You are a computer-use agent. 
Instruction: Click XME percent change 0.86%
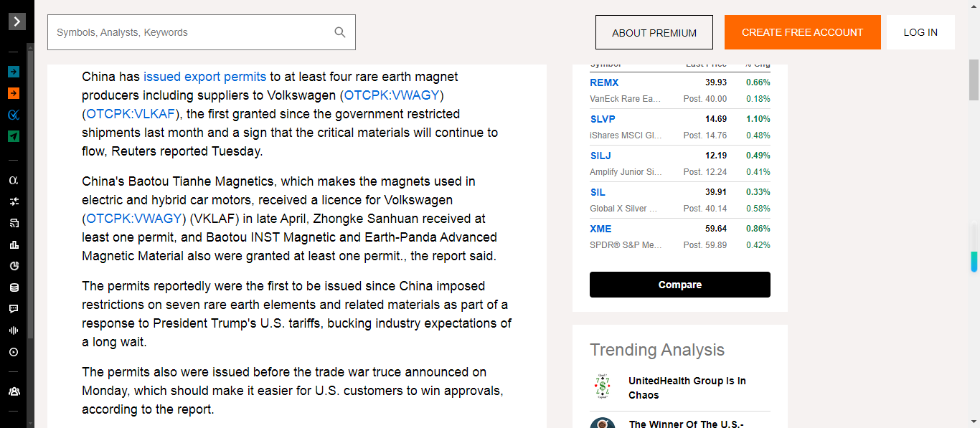pyautogui.click(x=758, y=229)
